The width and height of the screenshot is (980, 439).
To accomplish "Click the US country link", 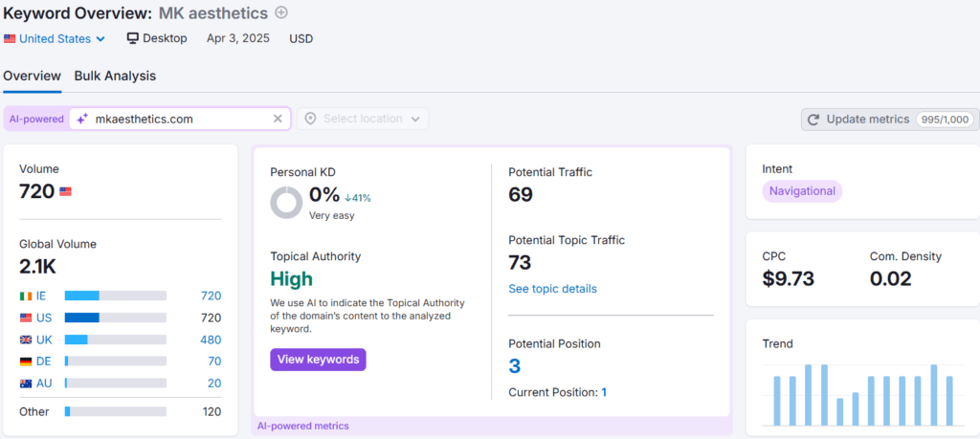I will point(44,318).
